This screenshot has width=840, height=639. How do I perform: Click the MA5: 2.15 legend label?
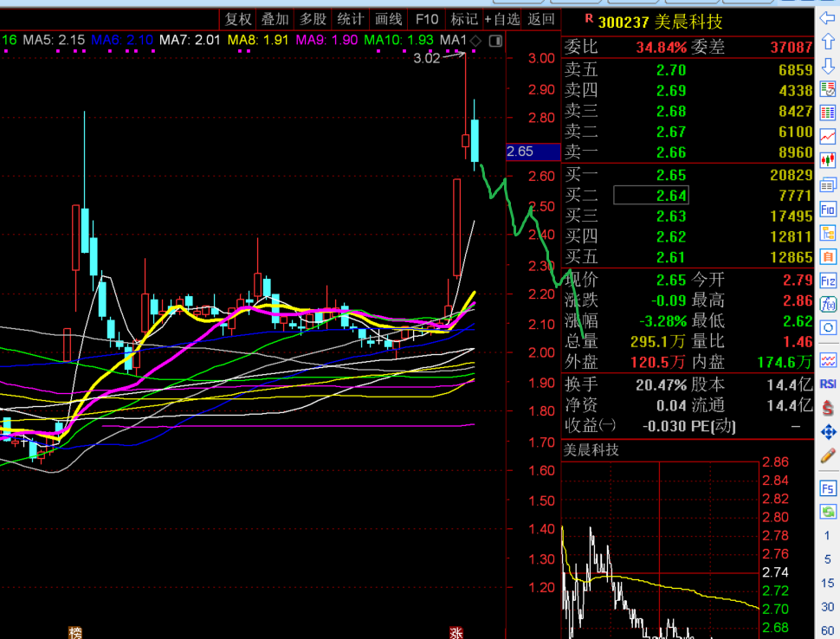54,40
